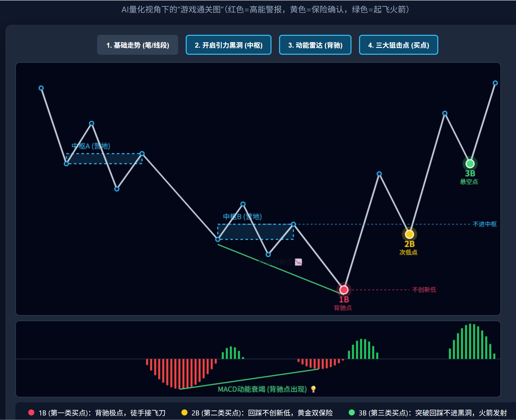Image resolution: width=516 pixels, height=420 pixels.
Task: Click the top-left starting node of chart
Action: click(x=41, y=88)
